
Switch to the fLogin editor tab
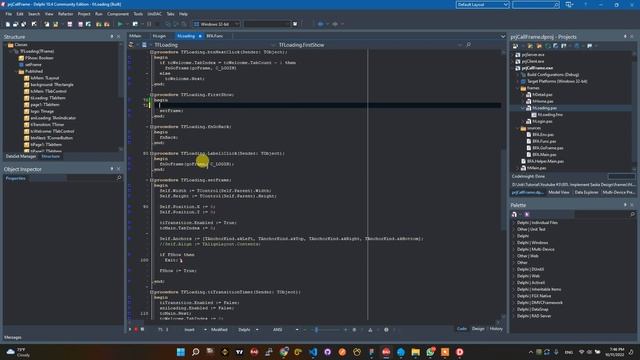(x=159, y=36)
